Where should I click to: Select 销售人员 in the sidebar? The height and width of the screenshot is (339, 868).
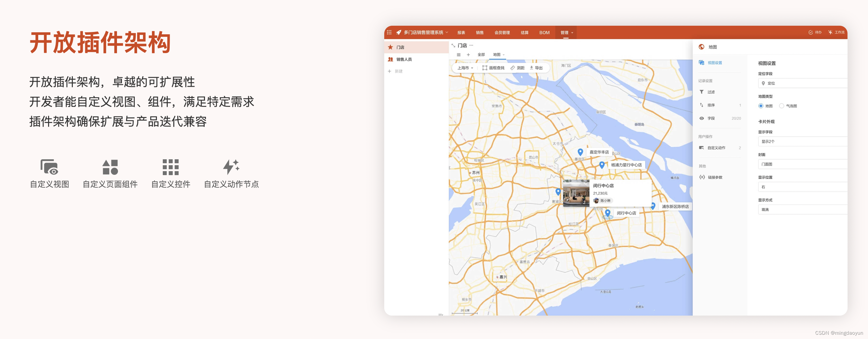click(416, 59)
